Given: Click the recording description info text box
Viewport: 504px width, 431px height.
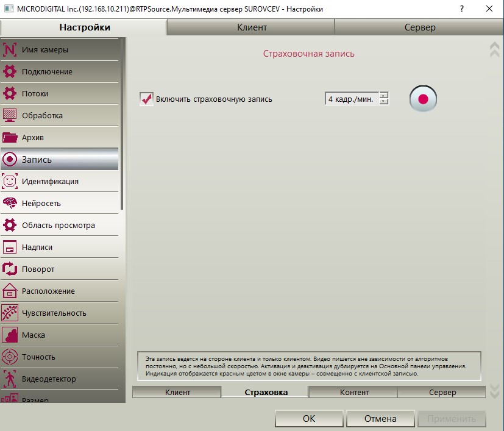Looking at the screenshot, I should [309, 366].
